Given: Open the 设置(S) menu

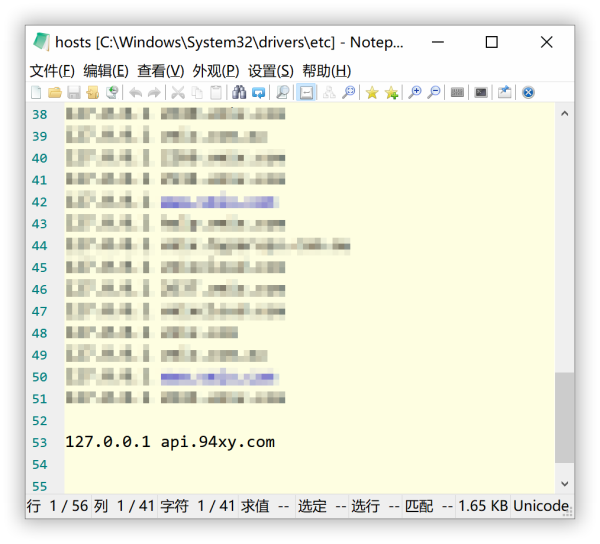Looking at the screenshot, I should tap(271, 71).
